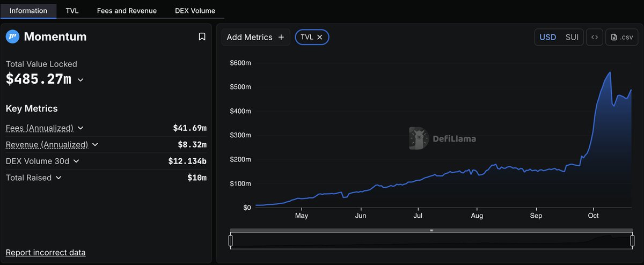The image size is (644, 265).
Task: Click Report incorrect data link
Action: (x=46, y=252)
